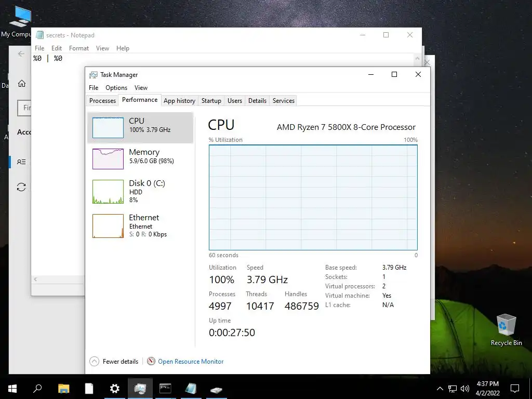Show hidden system tray icons
532x399 pixels.
click(x=440, y=389)
